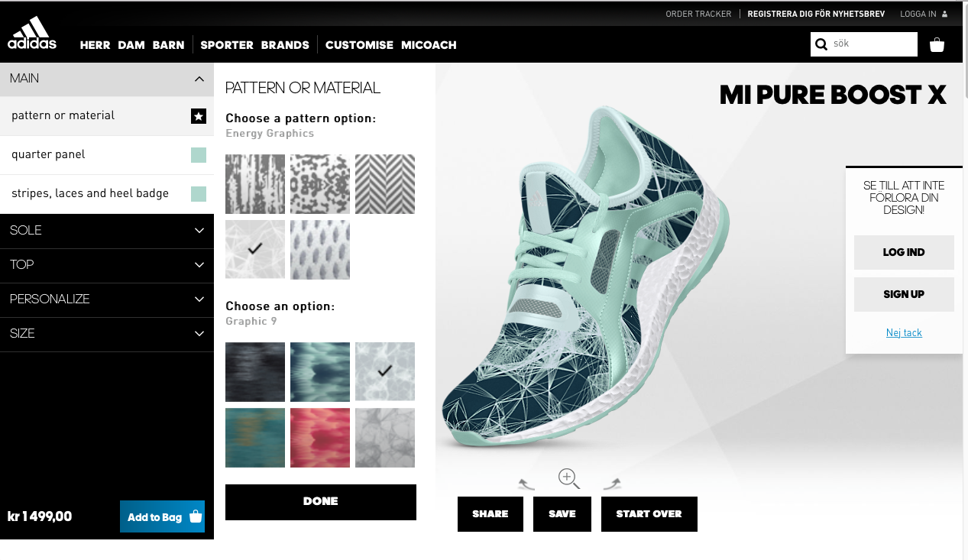Click the adidas logo
The width and height of the screenshot is (968, 560).
(32, 33)
